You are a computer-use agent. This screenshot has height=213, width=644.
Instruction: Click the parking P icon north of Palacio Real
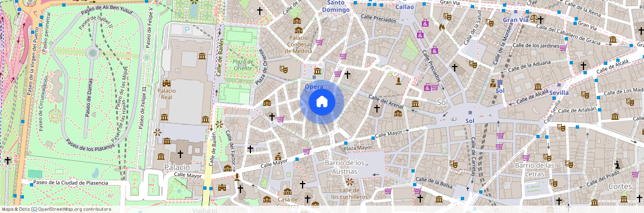[188, 29]
